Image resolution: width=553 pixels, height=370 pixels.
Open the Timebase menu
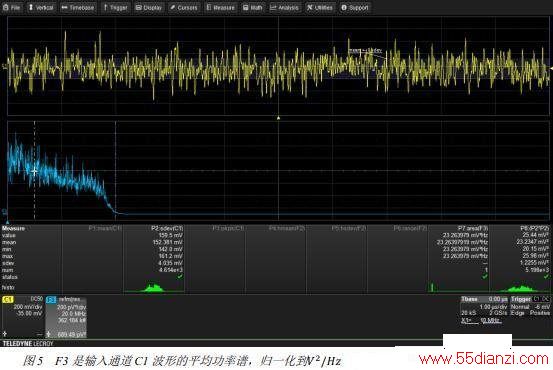coord(78,7)
